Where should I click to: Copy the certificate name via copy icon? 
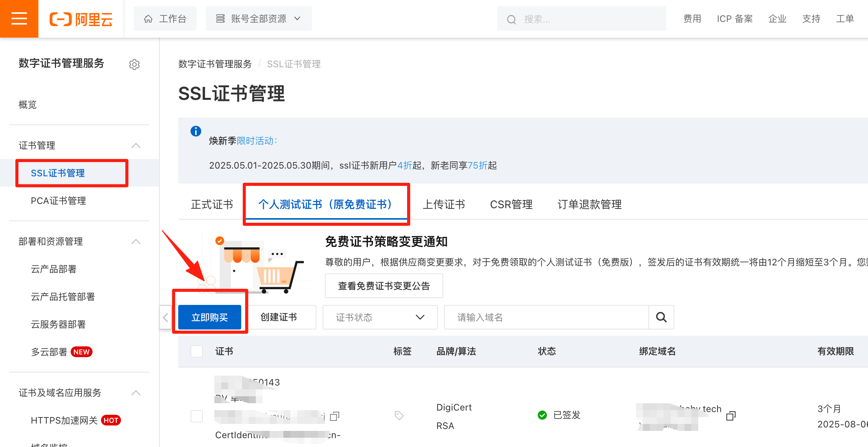tap(335, 416)
